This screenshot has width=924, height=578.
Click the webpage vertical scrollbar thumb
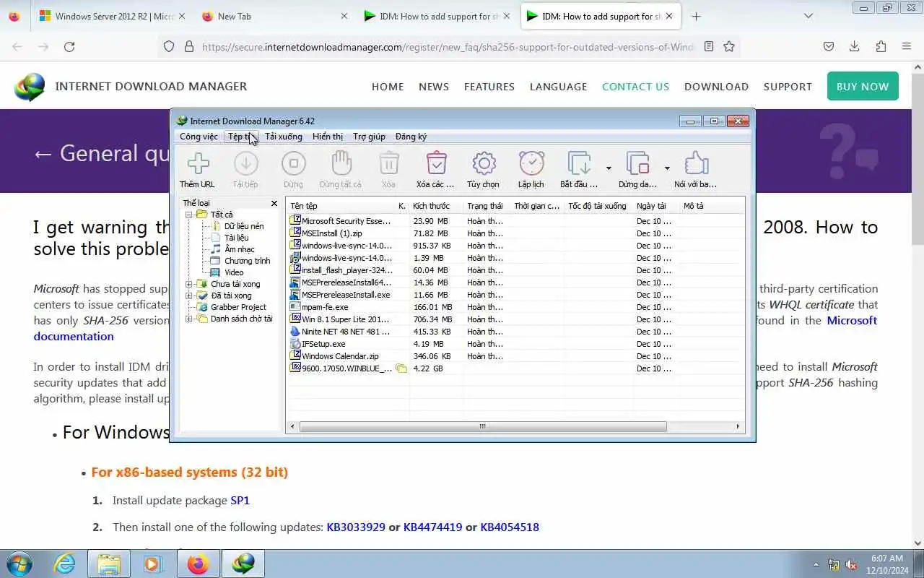tap(918, 159)
